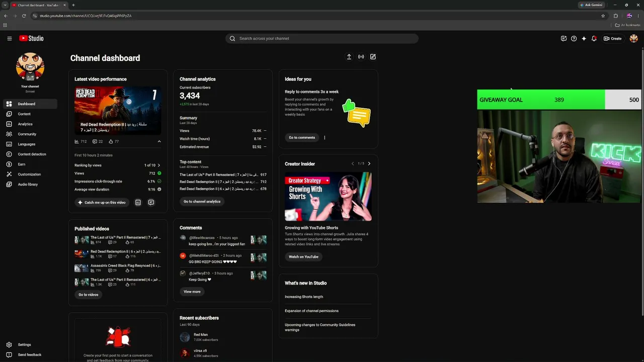Open more options beside Go to comments
Viewport: 644px width, 362px height.
(325, 138)
